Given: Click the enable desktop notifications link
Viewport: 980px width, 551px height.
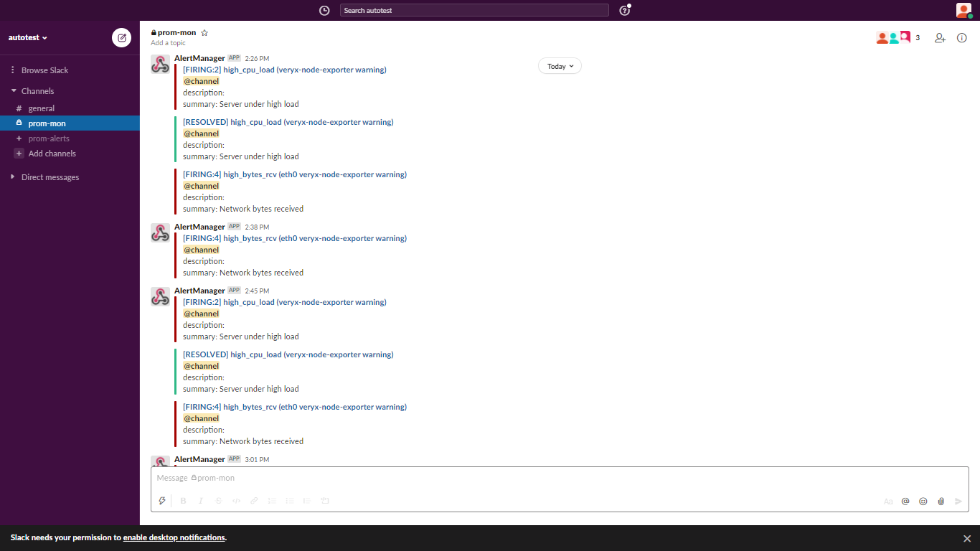Looking at the screenshot, I should (172, 537).
